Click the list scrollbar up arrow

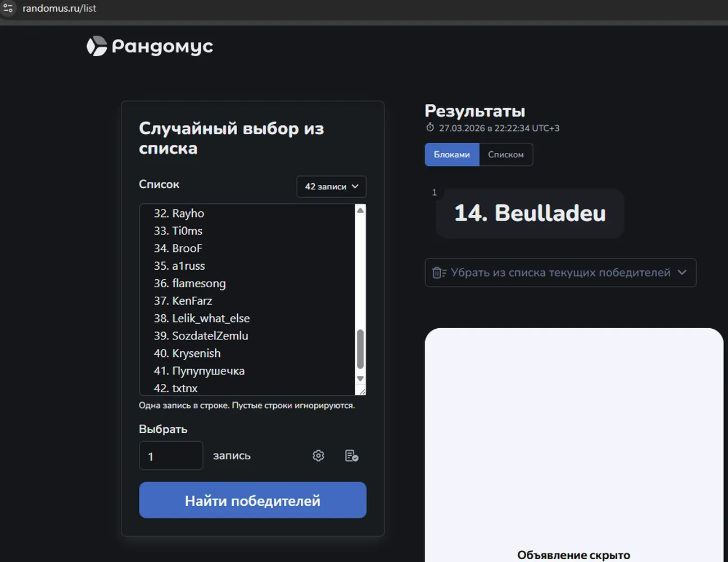(x=360, y=210)
